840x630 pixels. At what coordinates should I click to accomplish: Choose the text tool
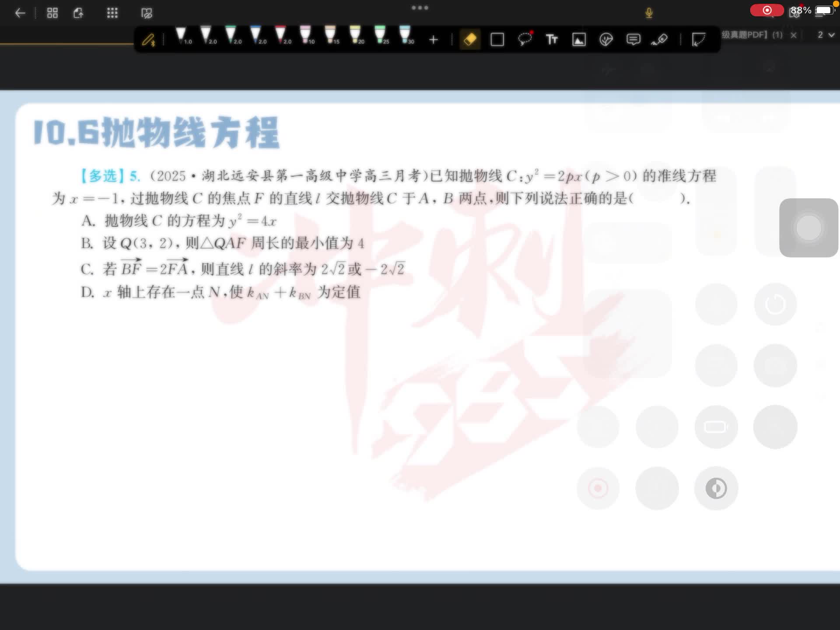click(552, 39)
